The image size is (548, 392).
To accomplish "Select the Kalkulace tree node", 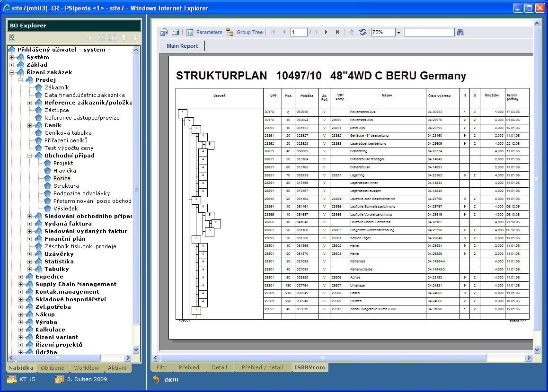I will coord(50,330).
